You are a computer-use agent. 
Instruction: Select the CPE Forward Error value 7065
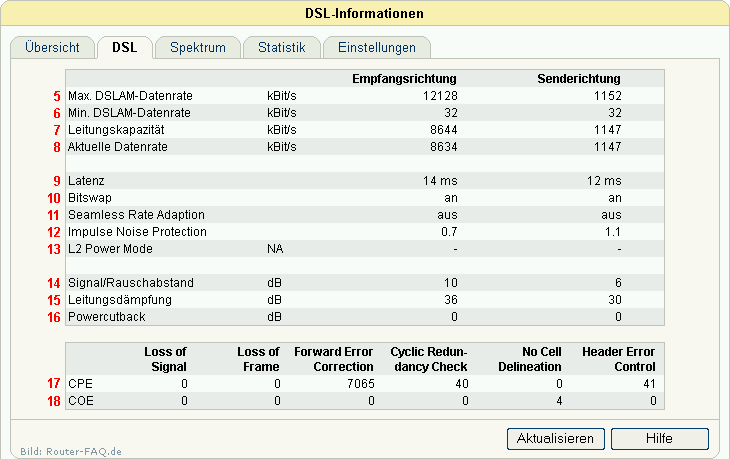[x=361, y=384]
